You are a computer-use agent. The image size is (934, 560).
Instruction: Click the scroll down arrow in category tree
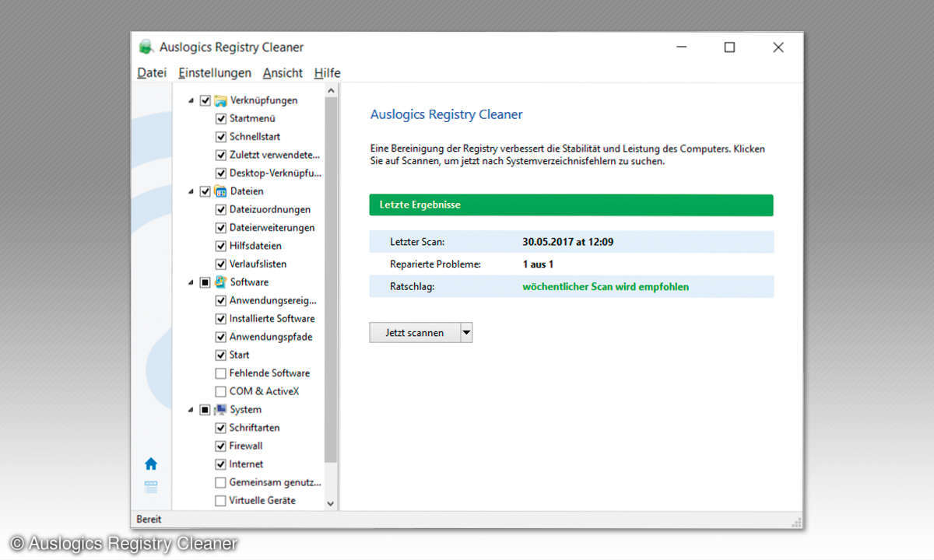[331, 504]
